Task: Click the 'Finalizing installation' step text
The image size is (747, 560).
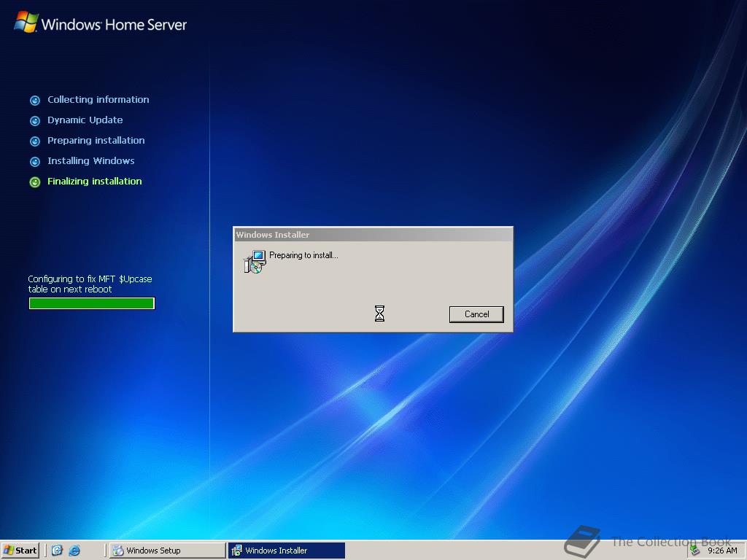Action: tap(94, 182)
